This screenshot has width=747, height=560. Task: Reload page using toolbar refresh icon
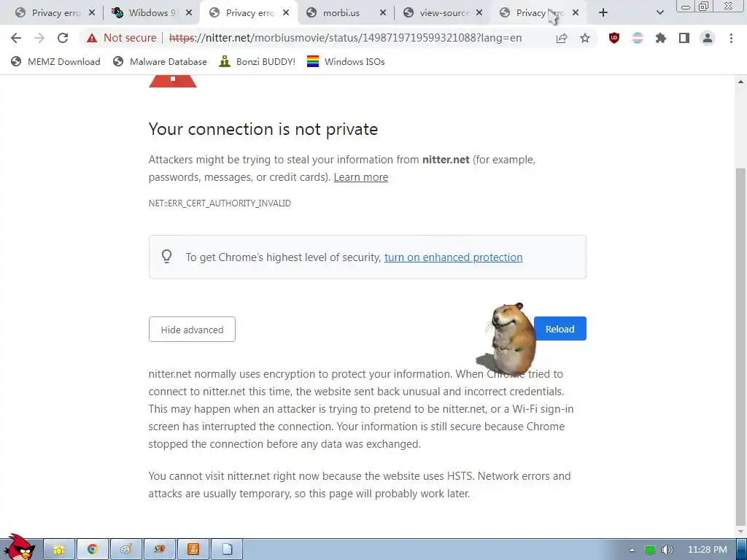[63, 38]
